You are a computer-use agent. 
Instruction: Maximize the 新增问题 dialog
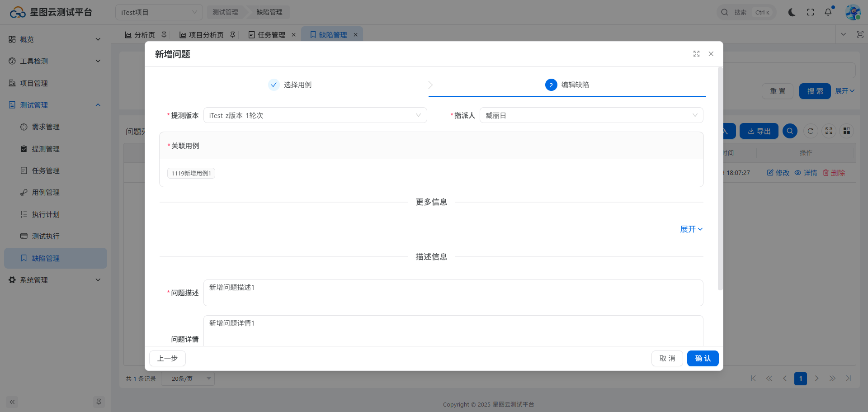pyautogui.click(x=696, y=54)
